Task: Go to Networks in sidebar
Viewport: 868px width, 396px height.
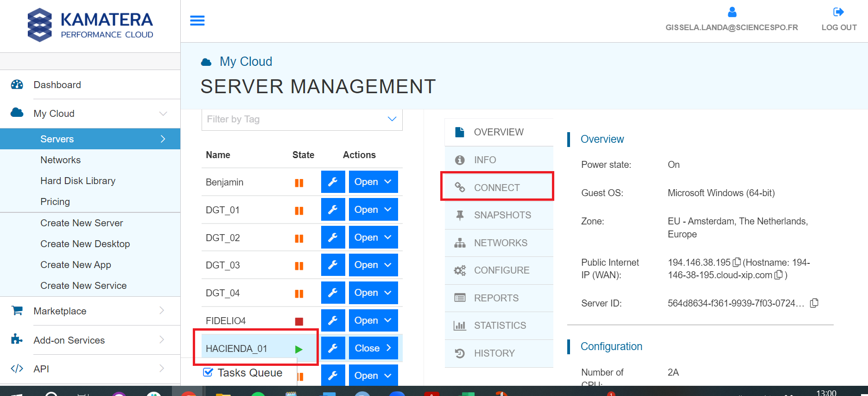Action: [61, 160]
